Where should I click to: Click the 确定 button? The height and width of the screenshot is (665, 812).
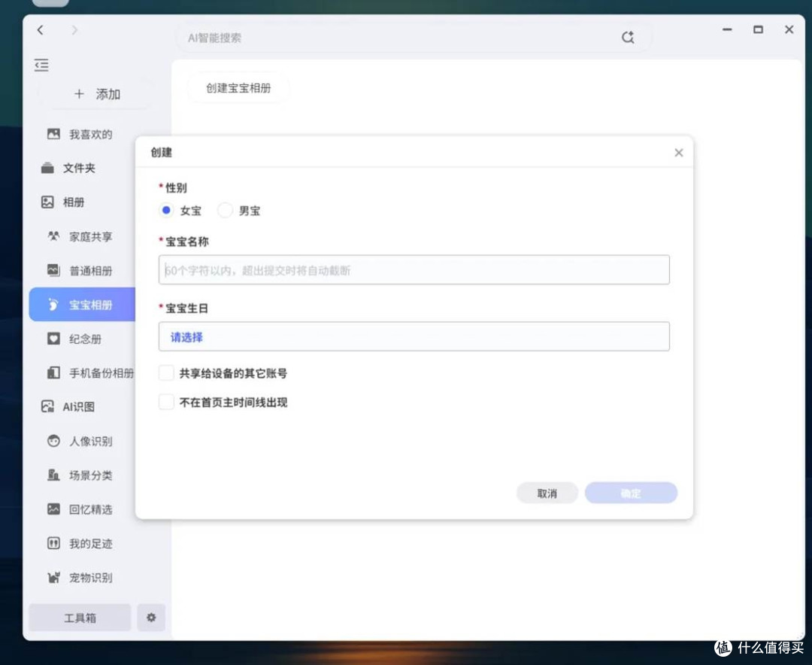coord(631,493)
